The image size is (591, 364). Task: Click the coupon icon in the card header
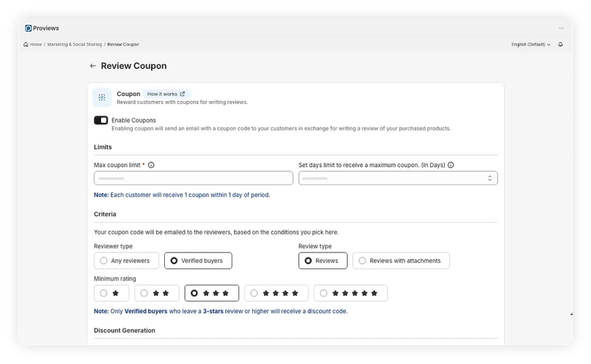[x=101, y=97]
